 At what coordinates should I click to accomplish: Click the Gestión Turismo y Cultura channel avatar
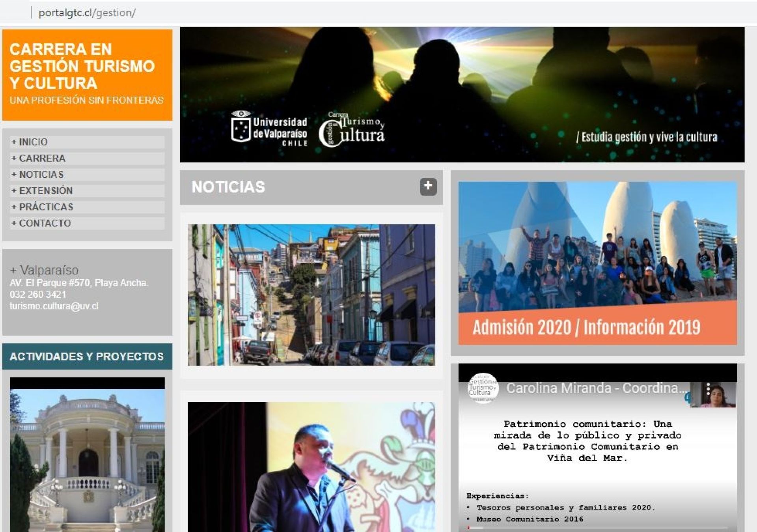[483, 388]
